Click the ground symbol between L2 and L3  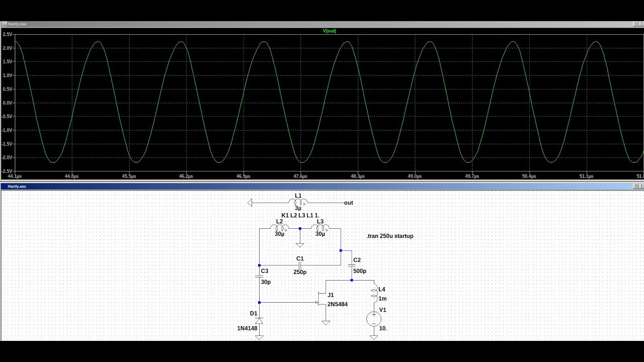[300, 245]
